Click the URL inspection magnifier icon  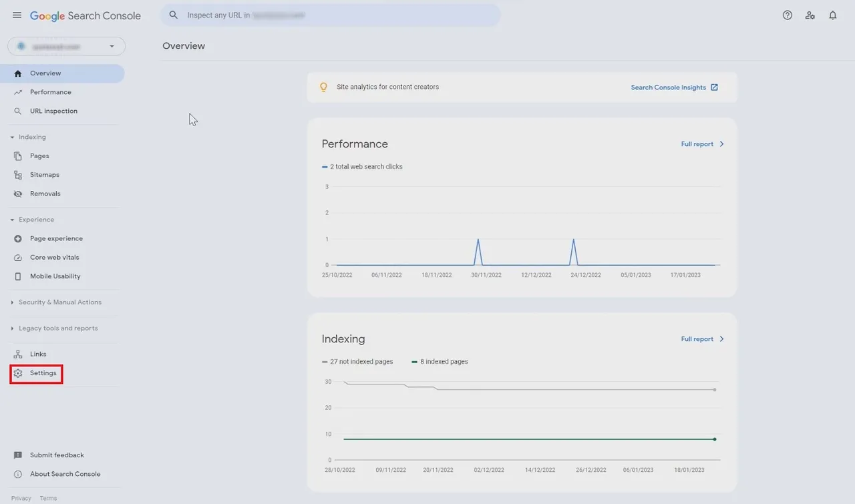(18, 111)
